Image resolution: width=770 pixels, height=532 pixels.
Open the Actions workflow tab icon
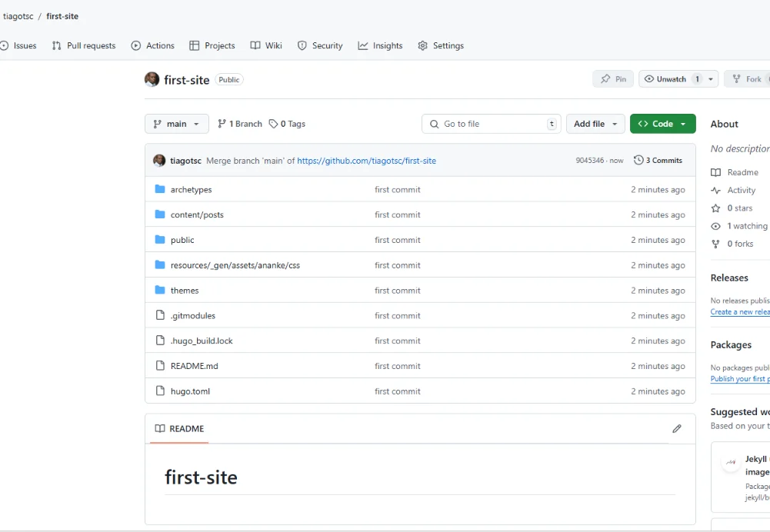(135, 45)
